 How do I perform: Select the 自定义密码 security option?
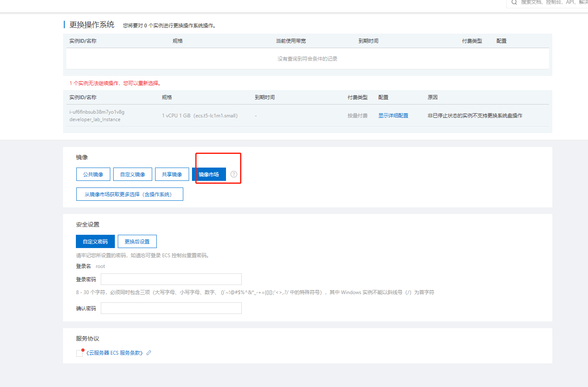tap(95, 241)
